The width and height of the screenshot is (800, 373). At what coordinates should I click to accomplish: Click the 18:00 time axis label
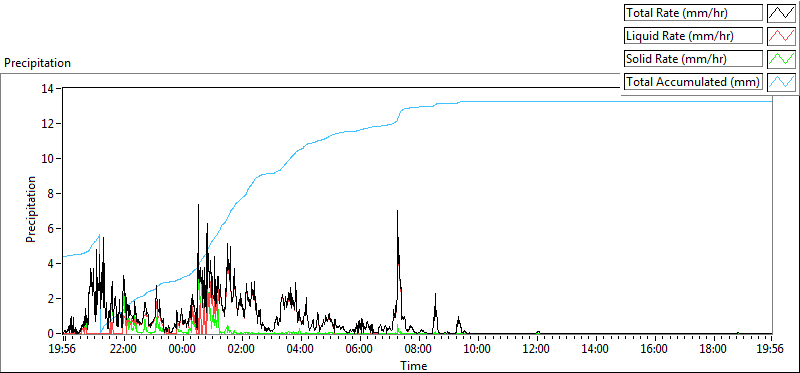click(713, 350)
